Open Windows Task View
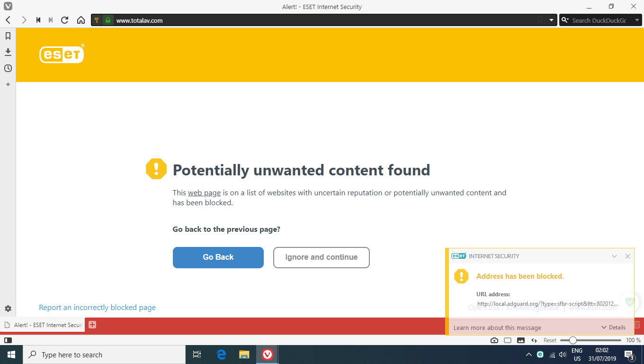Screen dimensions: 644x364 coord(197,355)
